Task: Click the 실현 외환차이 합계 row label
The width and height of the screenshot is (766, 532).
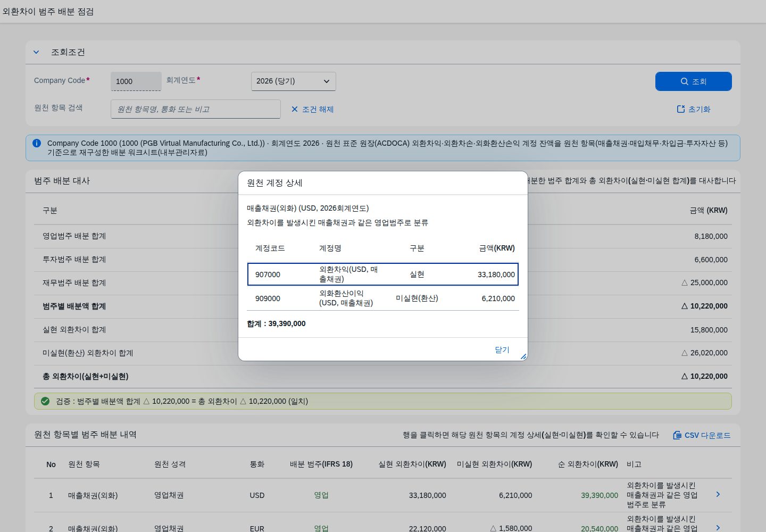Action: coord(74,330)
